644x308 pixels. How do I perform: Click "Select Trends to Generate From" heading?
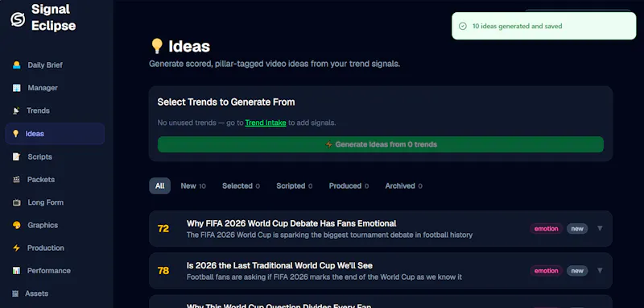point(226,102)
